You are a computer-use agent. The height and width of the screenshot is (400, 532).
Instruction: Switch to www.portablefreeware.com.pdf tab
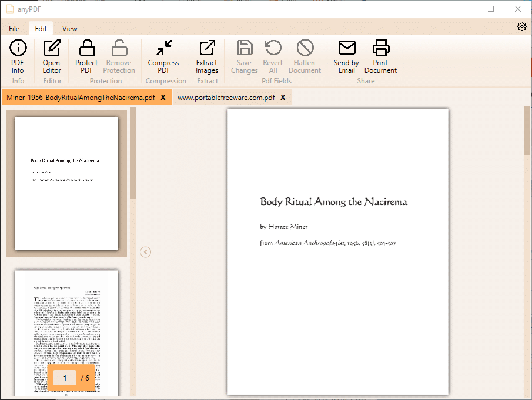[x=226, y=98]
